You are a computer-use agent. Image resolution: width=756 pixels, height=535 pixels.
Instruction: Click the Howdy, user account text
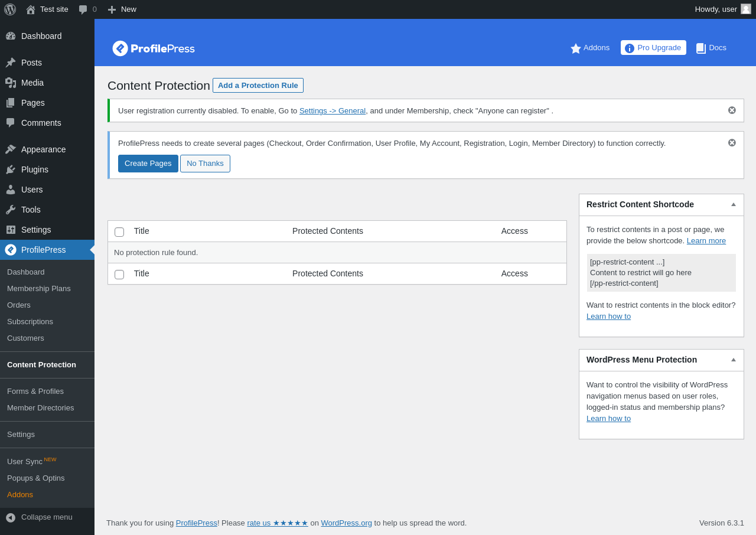716,9
